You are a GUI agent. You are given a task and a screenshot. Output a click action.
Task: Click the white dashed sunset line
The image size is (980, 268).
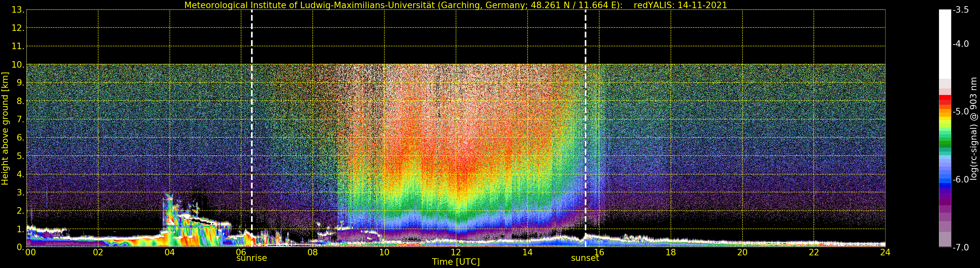click(x=585, y=114)
